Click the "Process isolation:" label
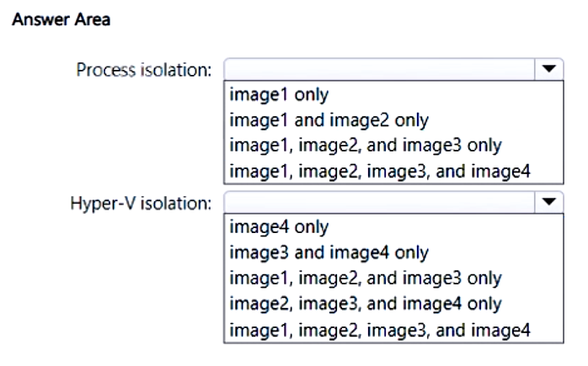The image size is (588, 366). [x=144, y=69]
